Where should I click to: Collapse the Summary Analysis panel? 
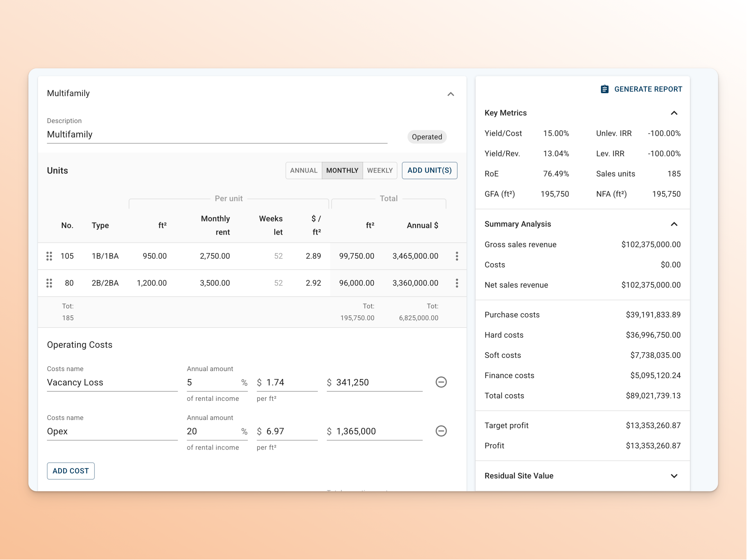pos(674,224)
